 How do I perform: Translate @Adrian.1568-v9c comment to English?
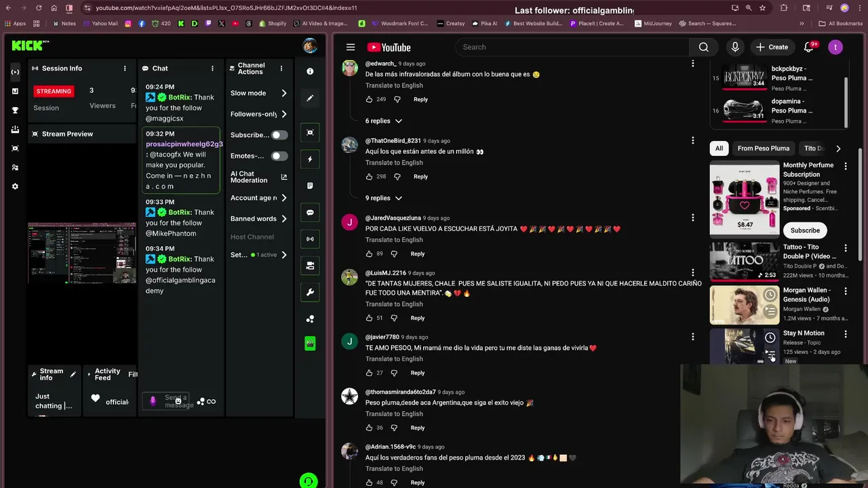tap(394, 468)
